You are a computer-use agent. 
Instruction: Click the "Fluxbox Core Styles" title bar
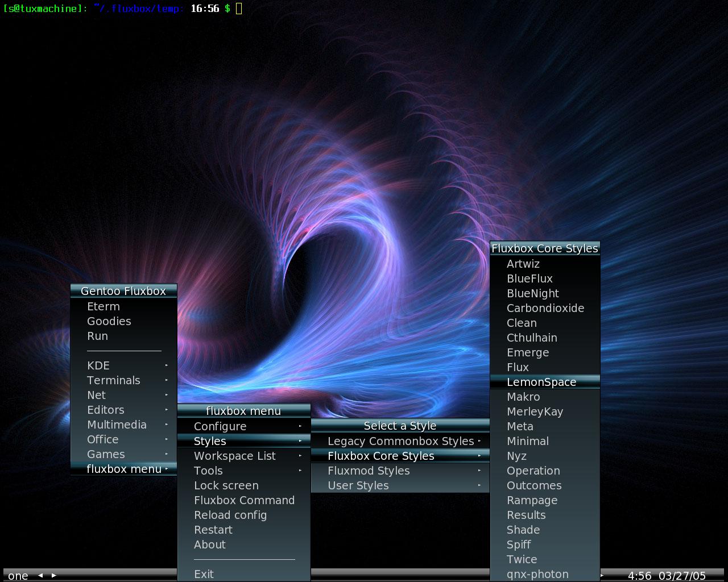545,248
